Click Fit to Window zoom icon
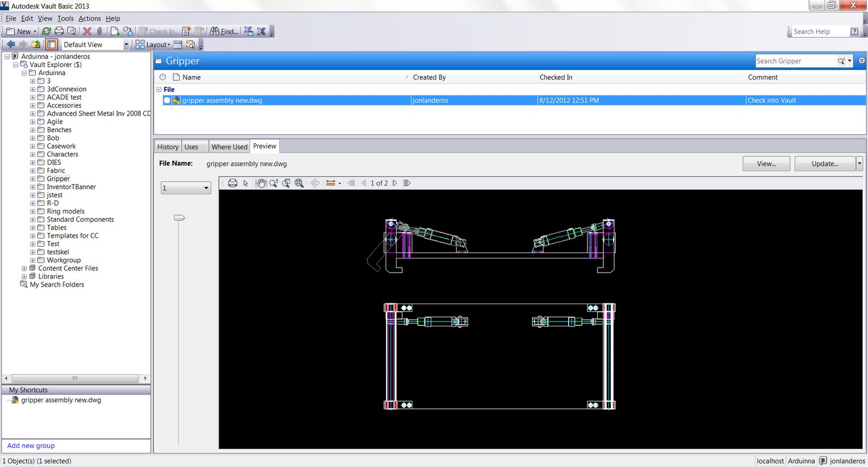The image size is (868, 467). pos(299,183)
